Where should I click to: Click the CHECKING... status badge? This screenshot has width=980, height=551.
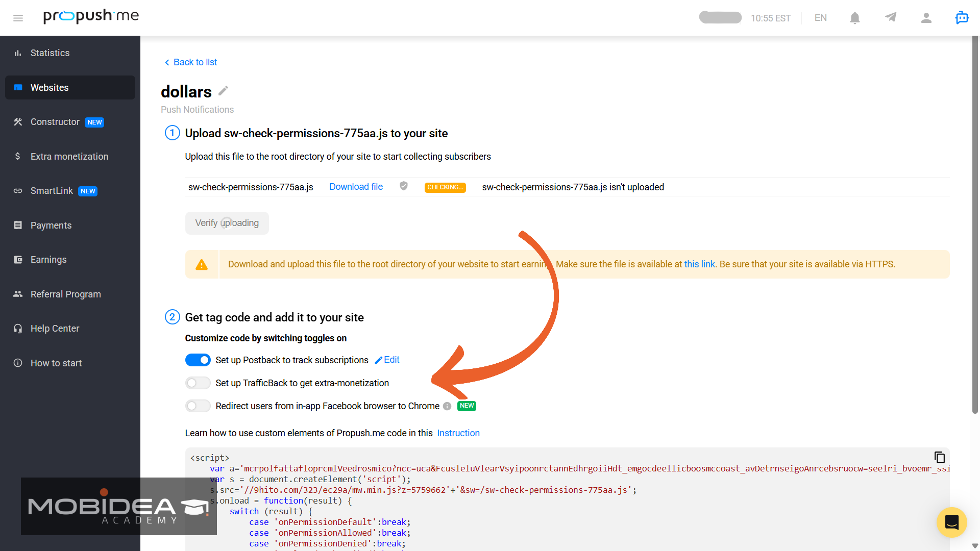445,187
